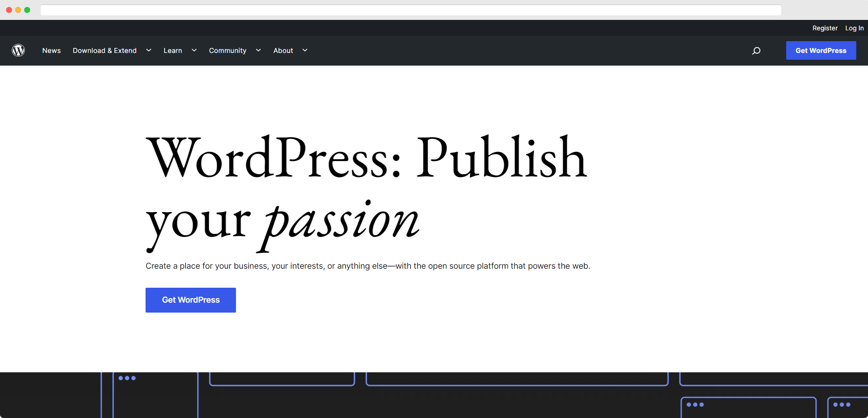Click Get WordPress button below tagline

pyautogui.click(x=191, y=300)
